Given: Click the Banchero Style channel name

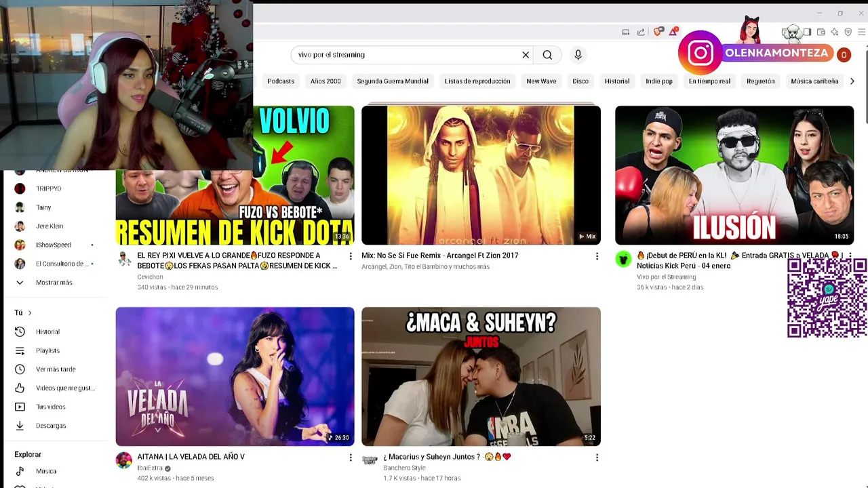Looking at the screenshot, I should 404,468.
